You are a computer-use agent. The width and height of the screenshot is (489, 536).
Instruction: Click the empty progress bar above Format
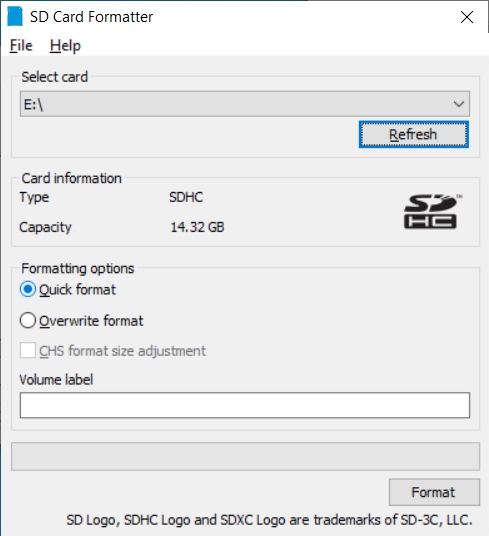(x=245, y=457)
